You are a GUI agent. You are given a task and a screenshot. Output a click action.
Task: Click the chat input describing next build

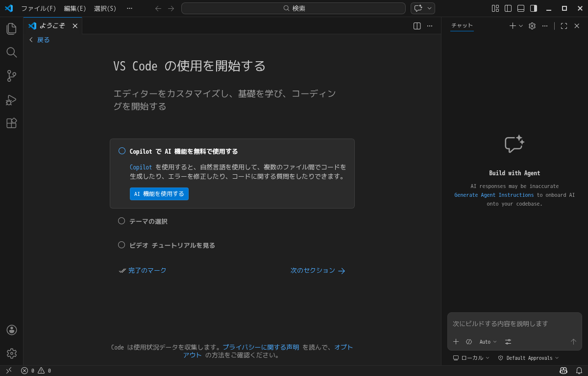click(x=514, y=324)
